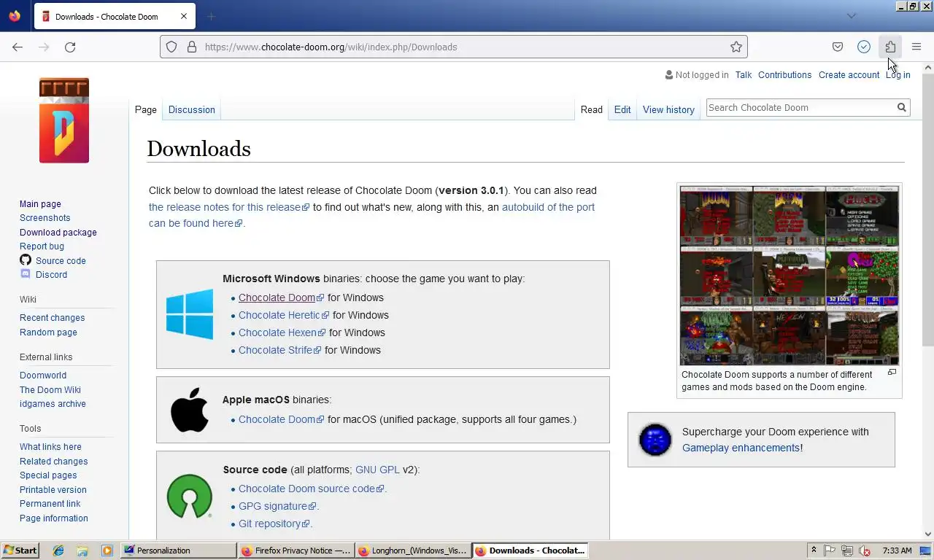Open the Discord link in sidebar

click(51, 275)
